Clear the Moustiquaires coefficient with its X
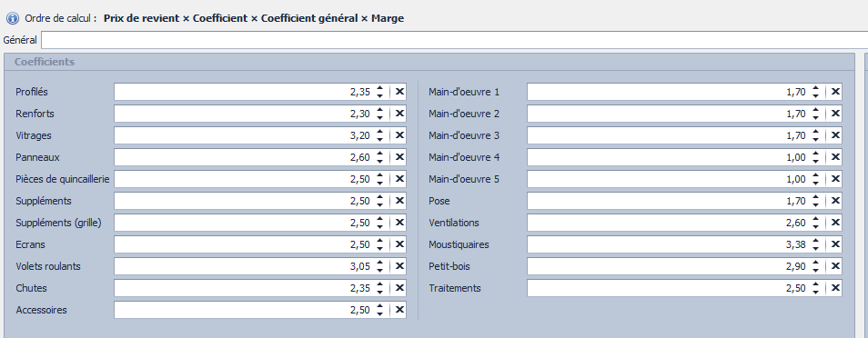Image resolution: width=868 pixels, height=338 pixels. tap(835, 244)
